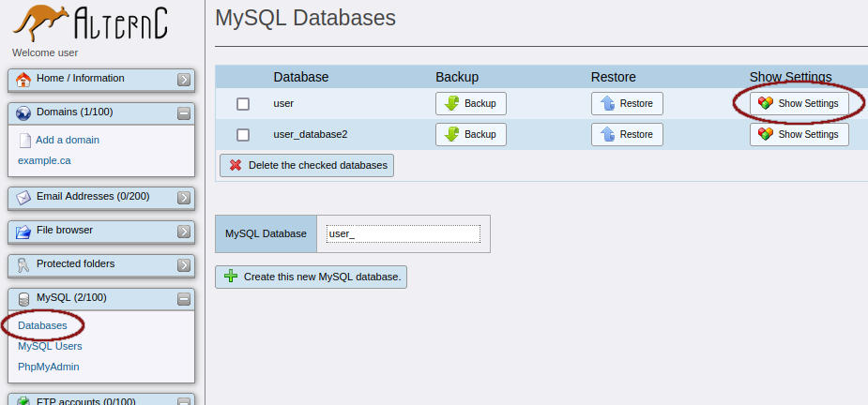Open MySQL Users in the sidebar
This screenshot has height=405, width=868.
pos(50,346)
